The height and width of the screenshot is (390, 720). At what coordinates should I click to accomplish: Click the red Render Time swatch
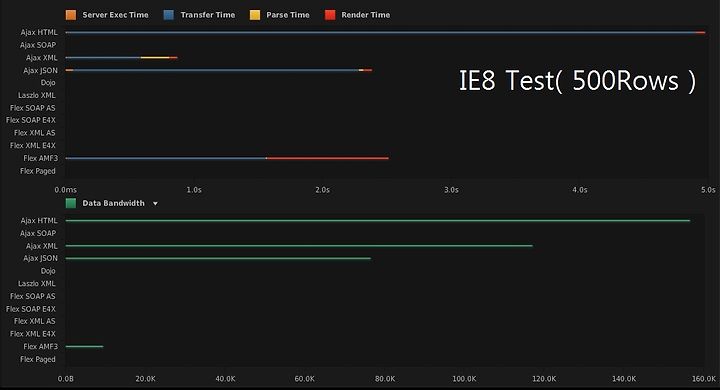330,15
